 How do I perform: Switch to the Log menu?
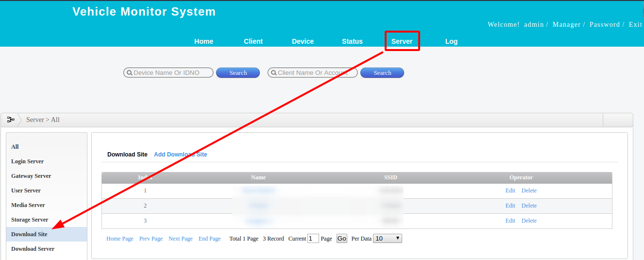tap(451, 41)
